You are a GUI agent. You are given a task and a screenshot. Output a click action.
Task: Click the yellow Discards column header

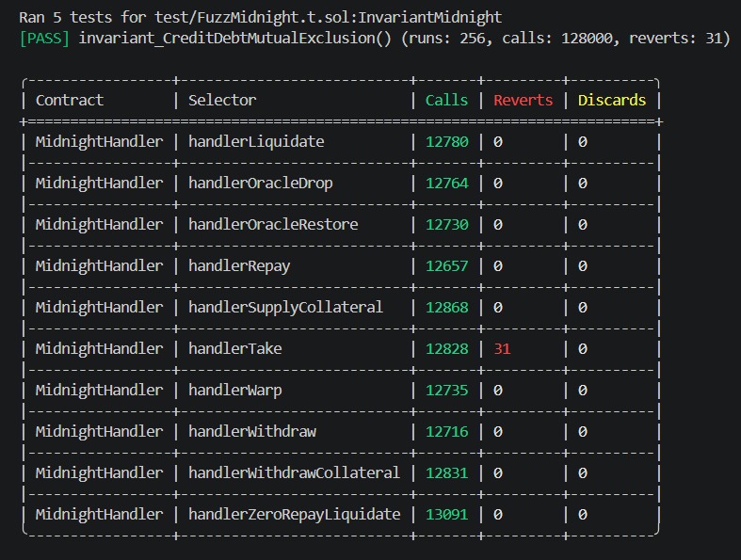611,100
